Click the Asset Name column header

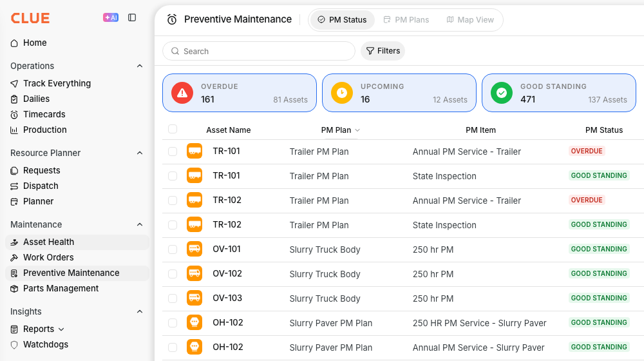[229, 130]
